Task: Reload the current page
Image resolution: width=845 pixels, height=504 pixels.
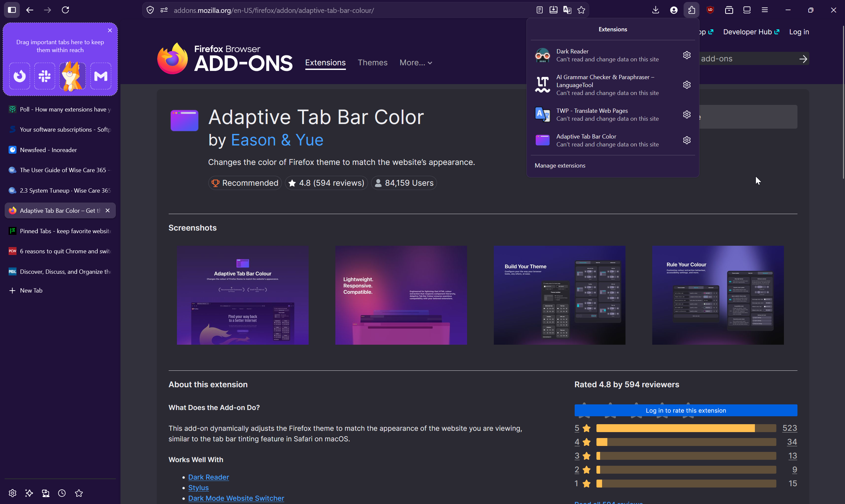Action: [66, 10]
